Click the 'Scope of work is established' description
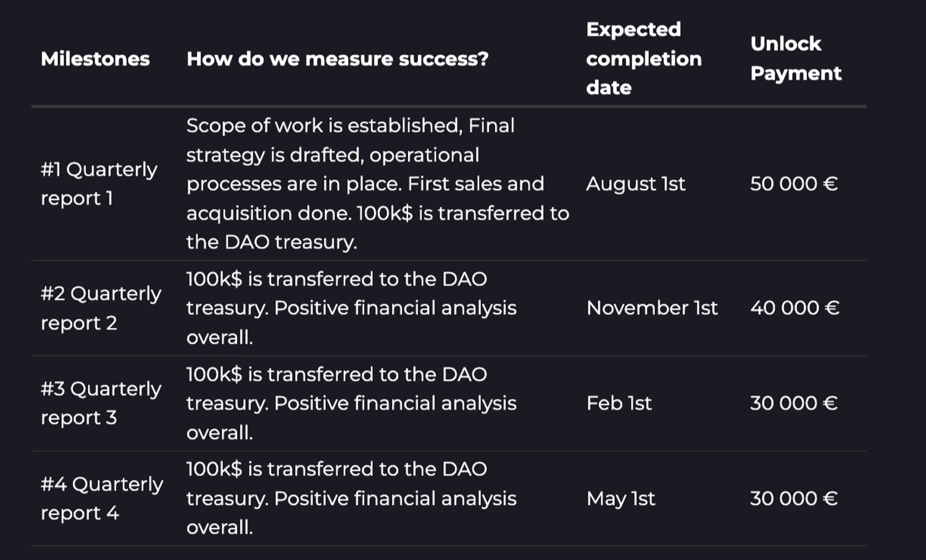Viewport: 926px width, 560px height. click(x=378, y=183)
